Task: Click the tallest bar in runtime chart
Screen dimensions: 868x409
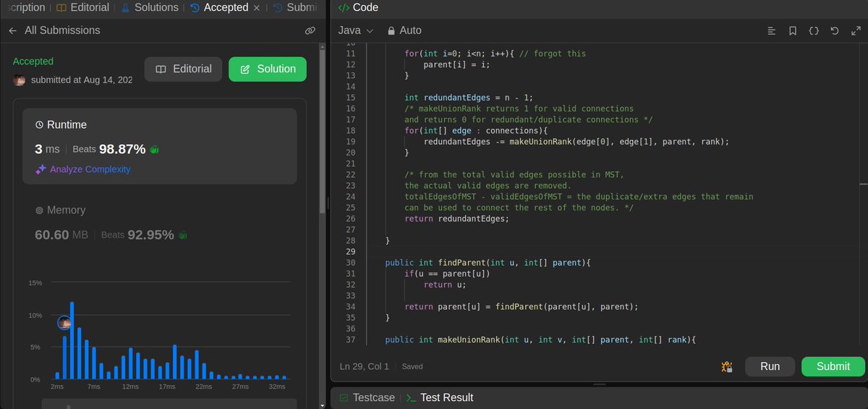Action: pyautogui.click(x=72, y=340)
